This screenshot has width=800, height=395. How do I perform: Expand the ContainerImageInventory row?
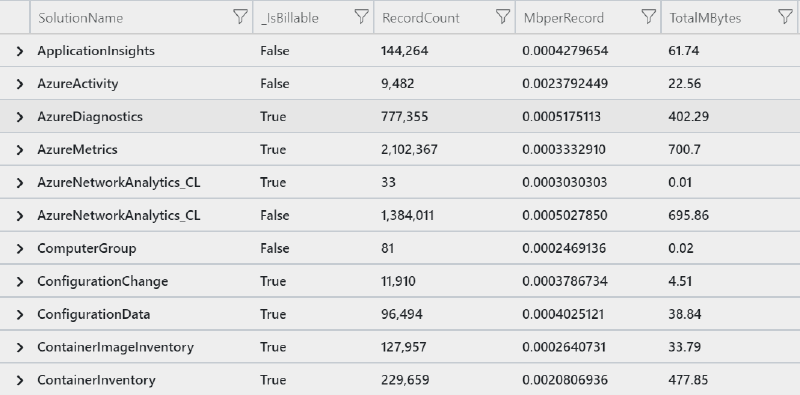click(19, 347)
